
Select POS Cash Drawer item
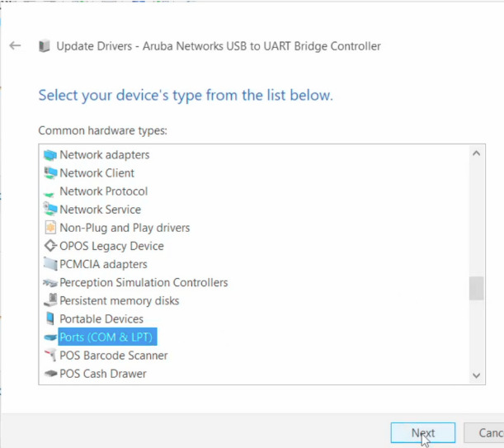(x=102, y=374)
